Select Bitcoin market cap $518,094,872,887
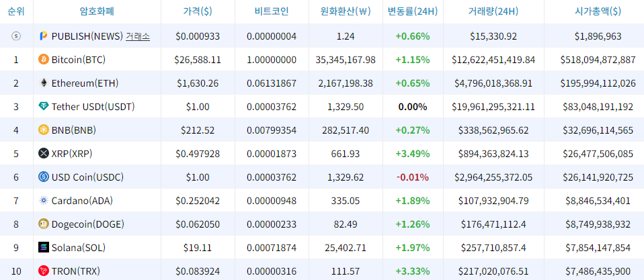The height and width of the screenshot is (280, 644). click(598, 60)
